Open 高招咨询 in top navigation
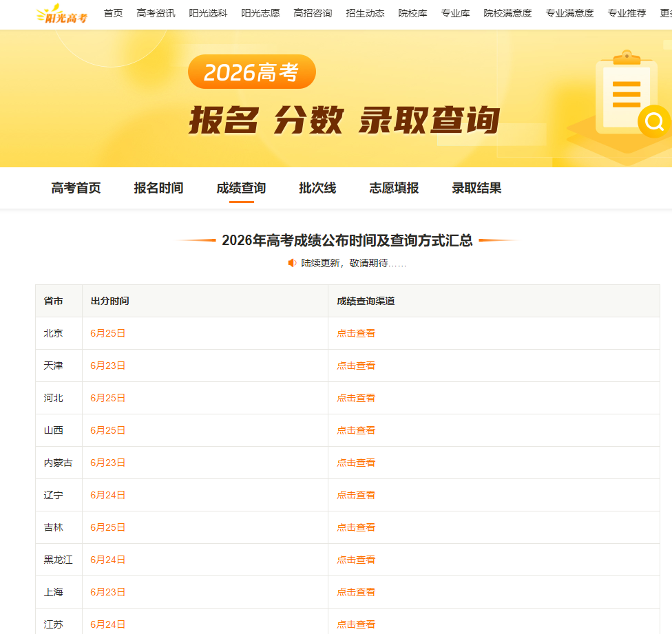 coord(313,13)
